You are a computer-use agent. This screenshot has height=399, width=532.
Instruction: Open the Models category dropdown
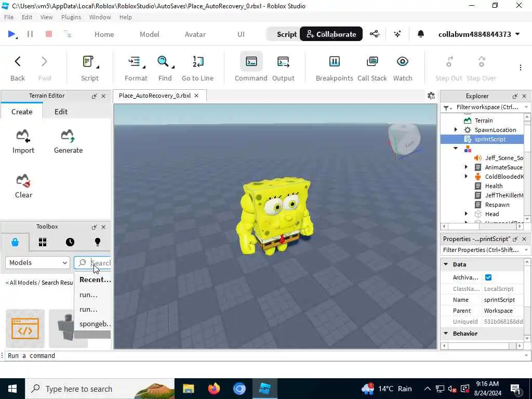(x=37, y=262)
